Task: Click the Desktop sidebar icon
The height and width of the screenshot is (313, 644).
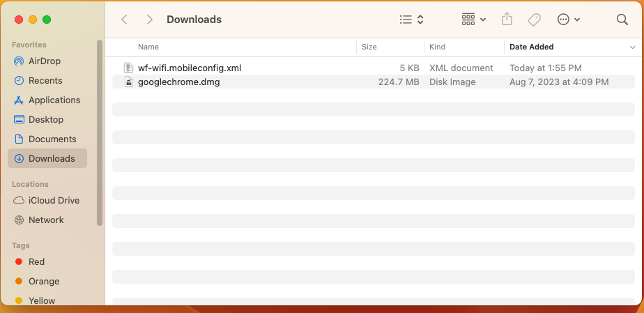Action: point(19,119)
